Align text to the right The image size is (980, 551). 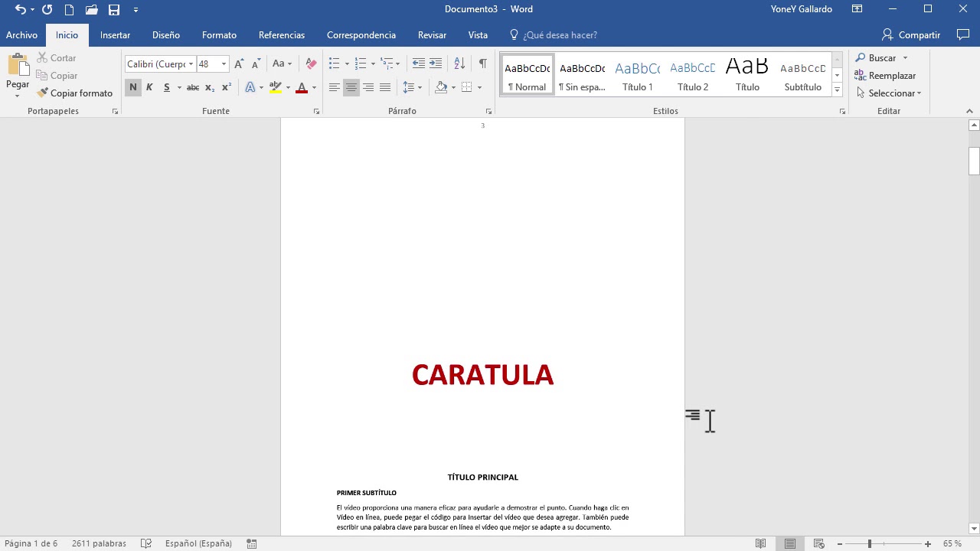pyautogui.click(x=368, y=87)
